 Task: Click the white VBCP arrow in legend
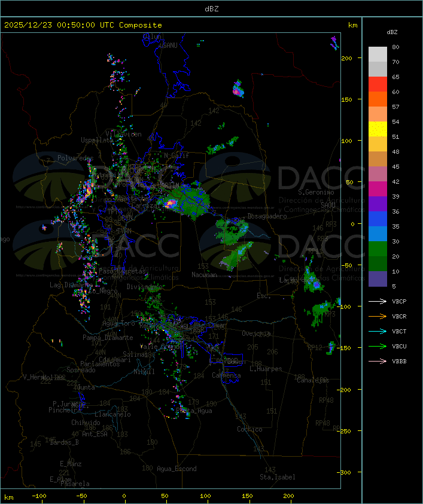378,301
